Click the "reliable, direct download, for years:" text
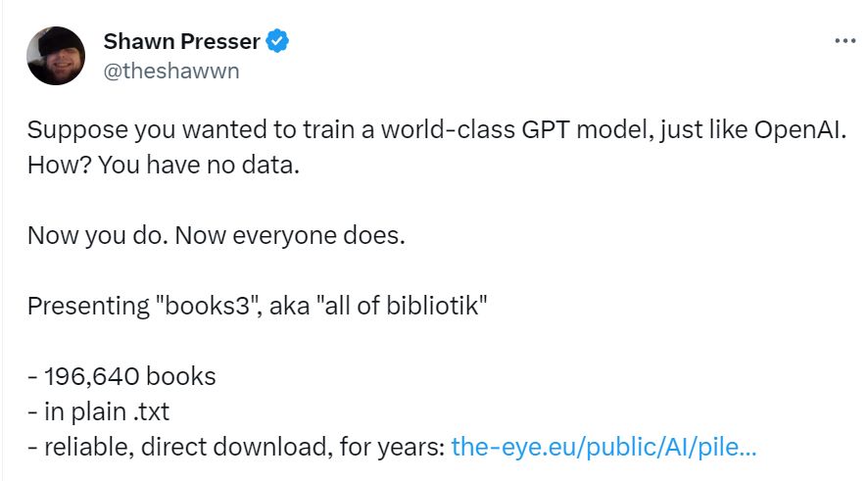868x481 pixels. coord(244,448)
